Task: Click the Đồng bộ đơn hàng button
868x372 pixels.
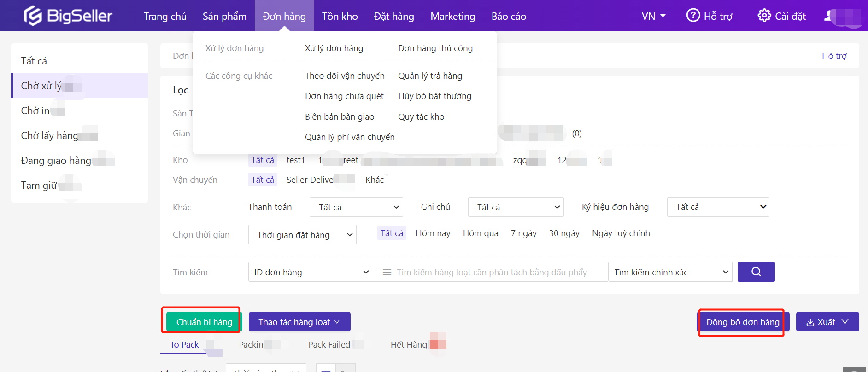Action: 742,322
